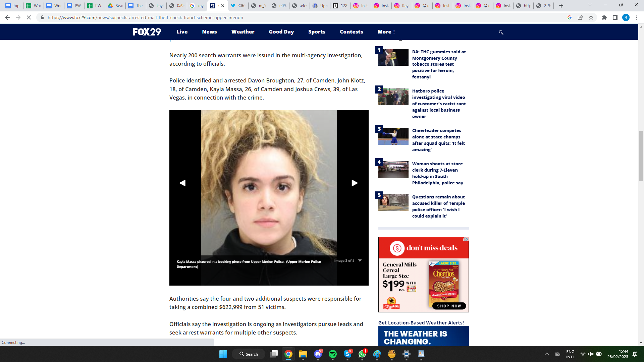The width and height of the screenshot is (644, 362).
Task: Open Spotify from the taskbar
Action: 333,354
